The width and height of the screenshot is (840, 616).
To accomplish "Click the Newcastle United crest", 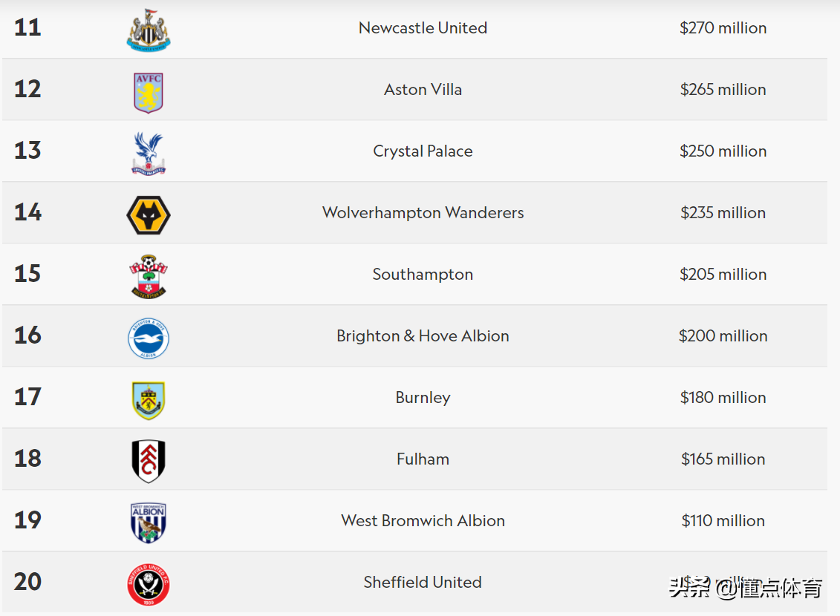I will coord(149,30).
